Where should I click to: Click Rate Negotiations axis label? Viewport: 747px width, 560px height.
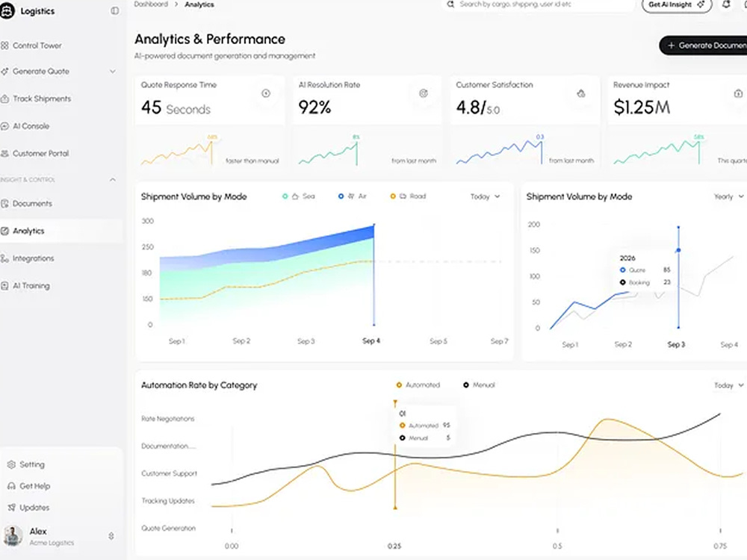tap(167, 419)
